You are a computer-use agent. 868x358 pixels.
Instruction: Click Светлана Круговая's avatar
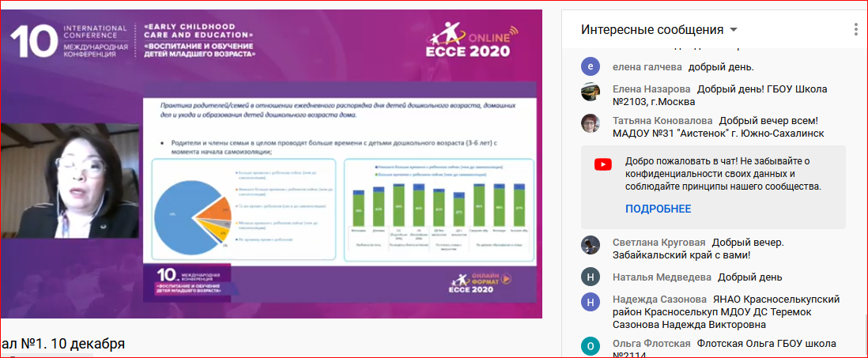point(591,245)
